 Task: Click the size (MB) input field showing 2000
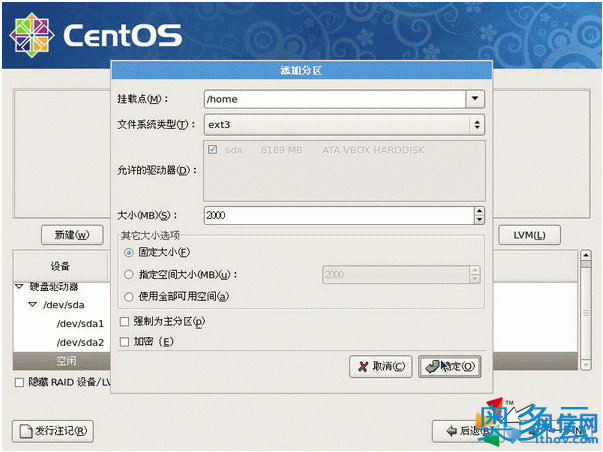click(339, 215)
